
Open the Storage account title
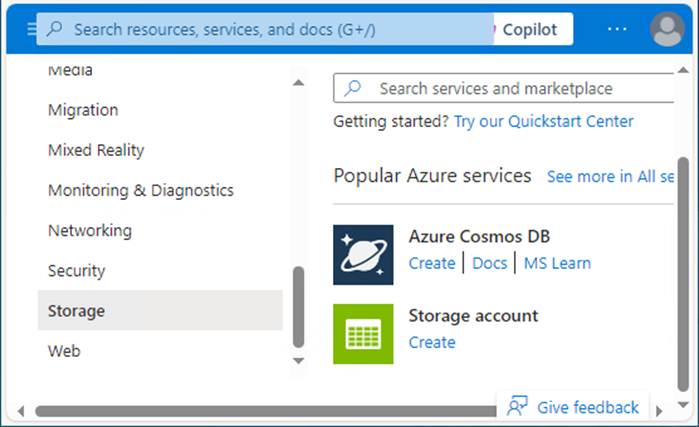[473, 316]
